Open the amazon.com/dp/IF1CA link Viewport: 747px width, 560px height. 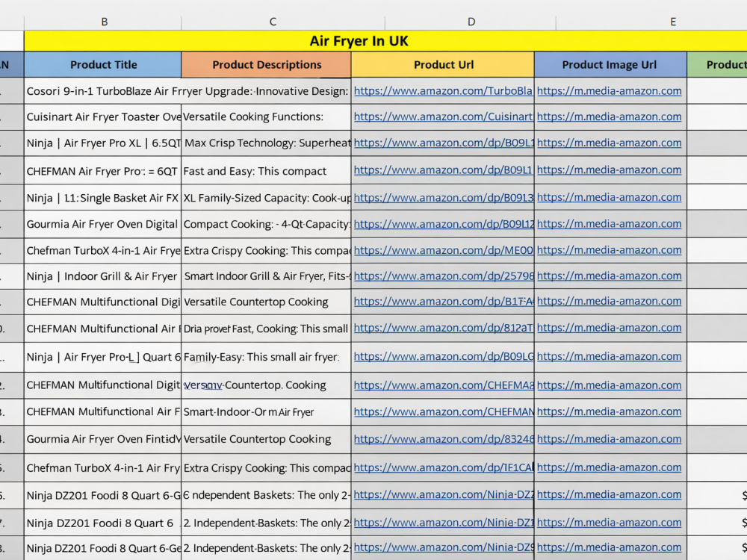pyautogui.click(x=444, y=467)
